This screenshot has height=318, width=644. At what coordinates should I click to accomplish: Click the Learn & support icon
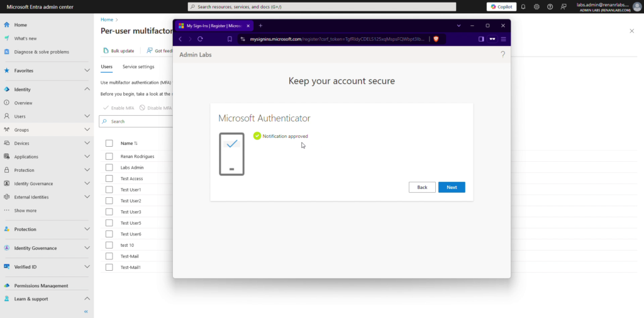[6, 299]
